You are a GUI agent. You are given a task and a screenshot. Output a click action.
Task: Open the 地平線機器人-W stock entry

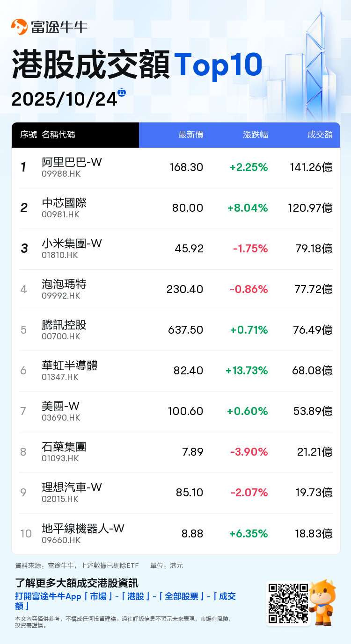point(83,528)
